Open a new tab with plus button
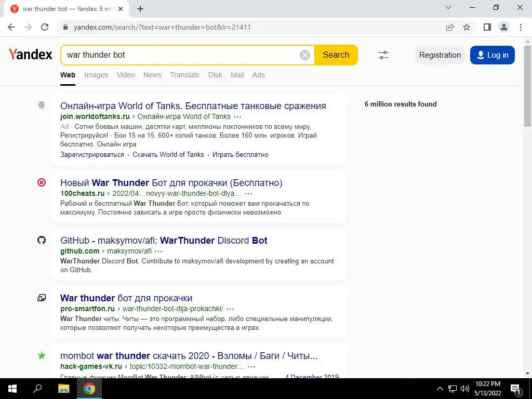 (x=140, y=9)
